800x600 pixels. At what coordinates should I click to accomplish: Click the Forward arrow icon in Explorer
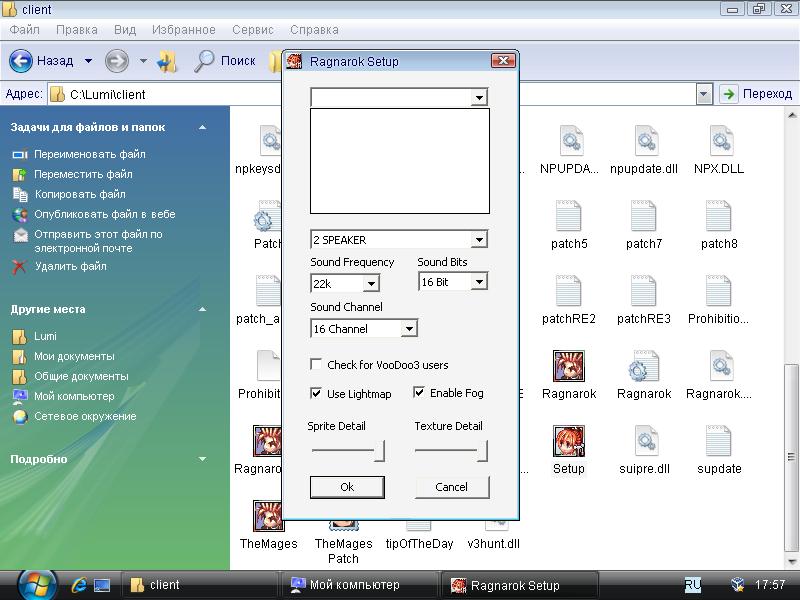coord(117,61)
